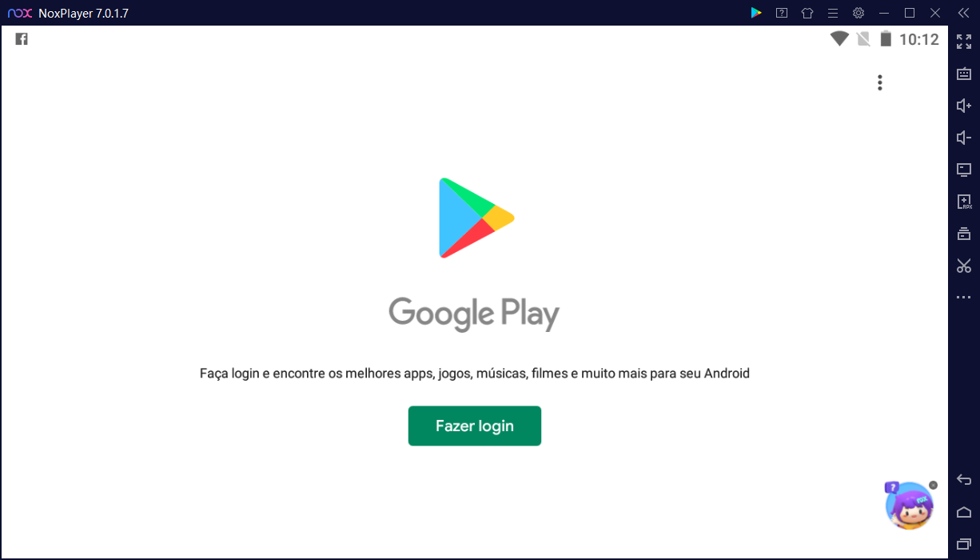Viewport: 980px width, 560px height.
Task: Click the install APK icon
Action: [964, 202]
